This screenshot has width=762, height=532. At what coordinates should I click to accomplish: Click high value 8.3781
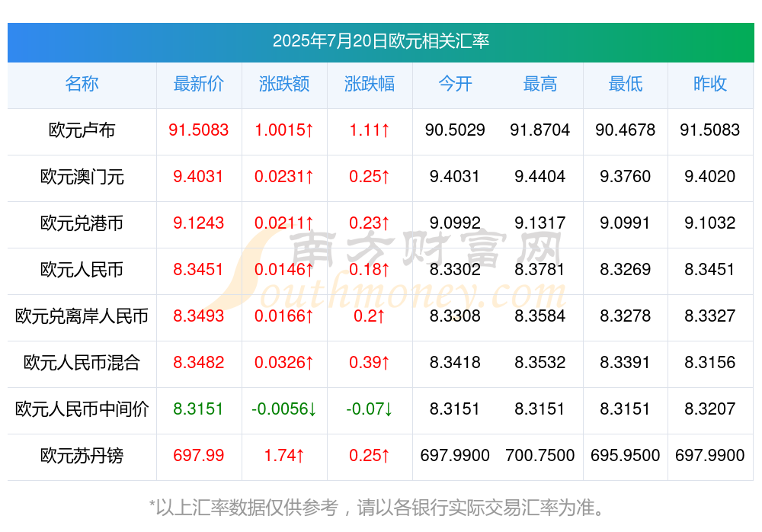540,269
